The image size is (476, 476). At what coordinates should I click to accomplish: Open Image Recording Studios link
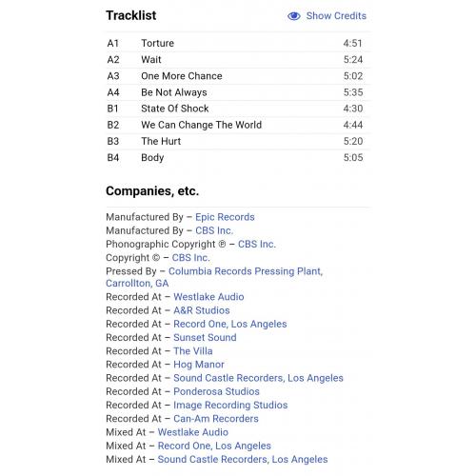(x=230, y=406)
